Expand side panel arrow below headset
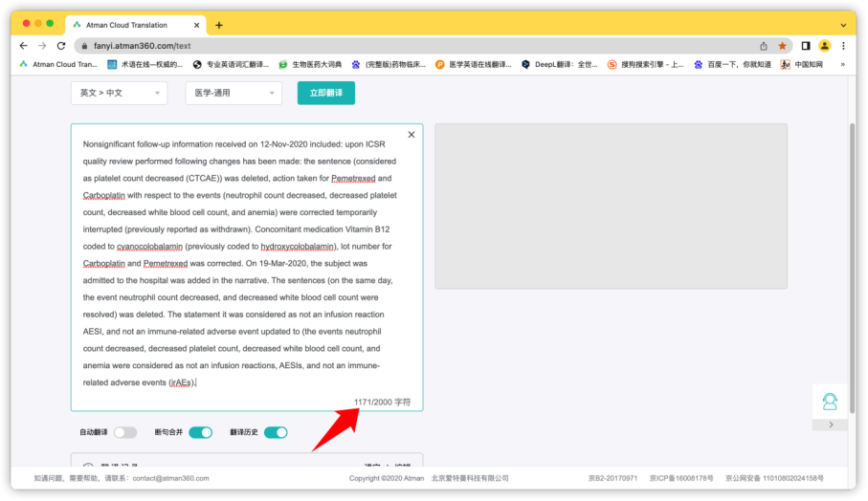 click(831, 425)
